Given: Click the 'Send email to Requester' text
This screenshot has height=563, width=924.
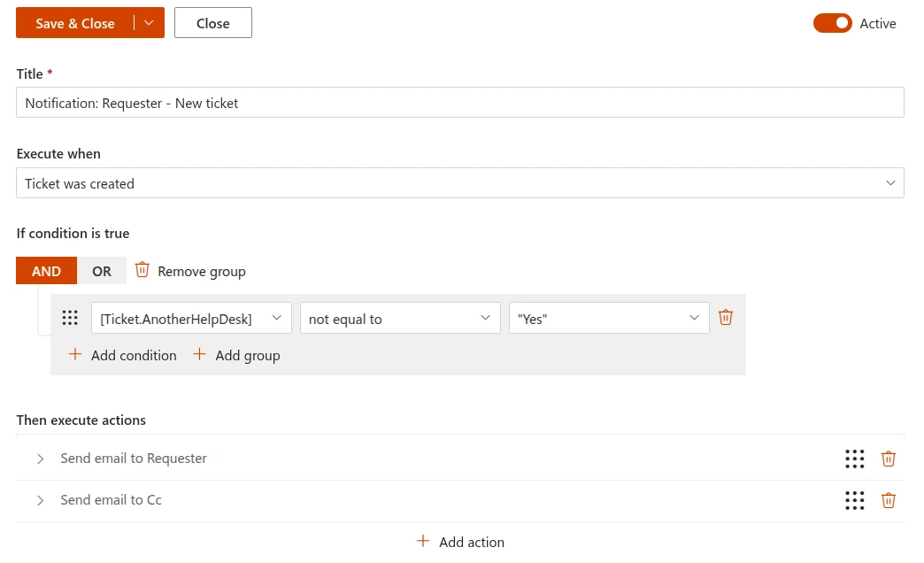Looking at the screenshot, I should point(134,458).
